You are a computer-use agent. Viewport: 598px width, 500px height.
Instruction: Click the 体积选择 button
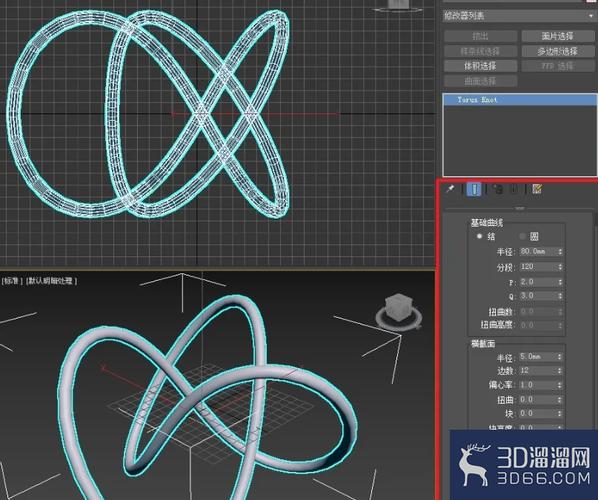(481, 66)
